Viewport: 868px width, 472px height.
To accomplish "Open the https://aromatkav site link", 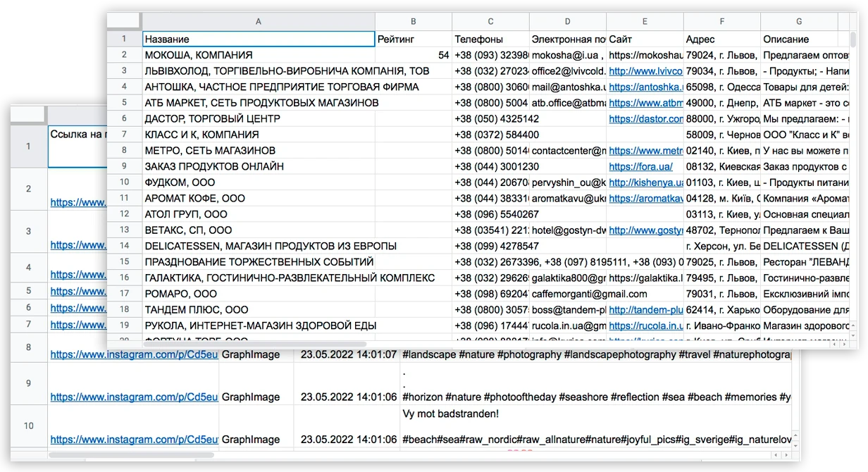I will coord(646,199).
